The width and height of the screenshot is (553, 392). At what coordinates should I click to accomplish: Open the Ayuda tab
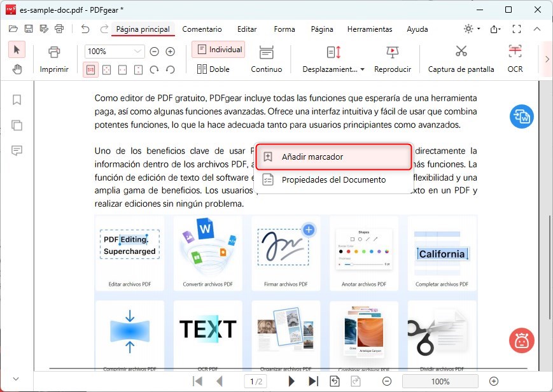tap(417, 29)
